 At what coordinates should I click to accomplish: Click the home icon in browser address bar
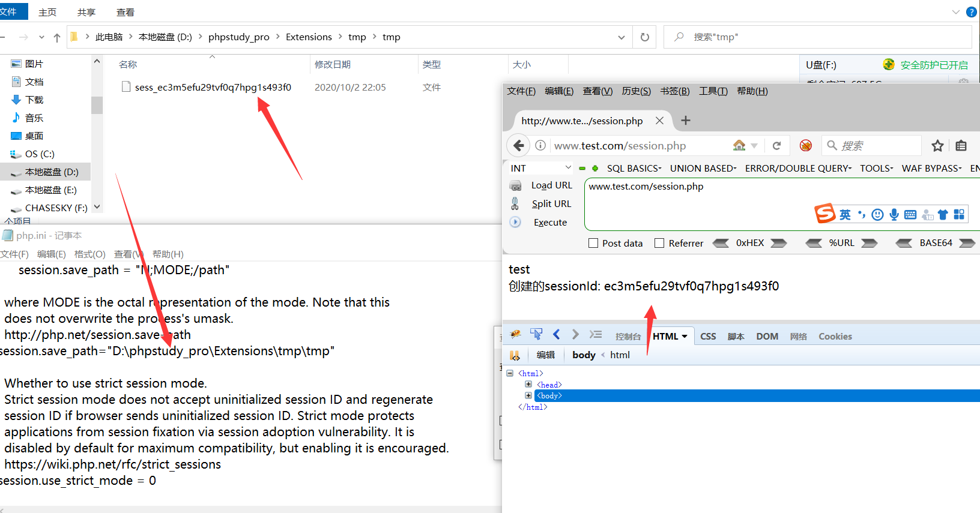(x=739, y=145)
